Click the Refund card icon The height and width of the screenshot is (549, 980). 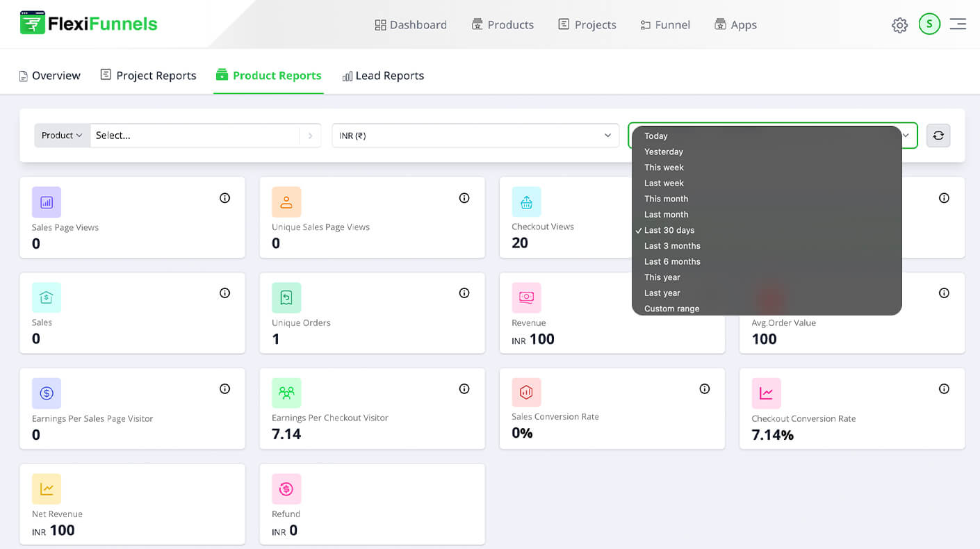click(x=286, y=489)
